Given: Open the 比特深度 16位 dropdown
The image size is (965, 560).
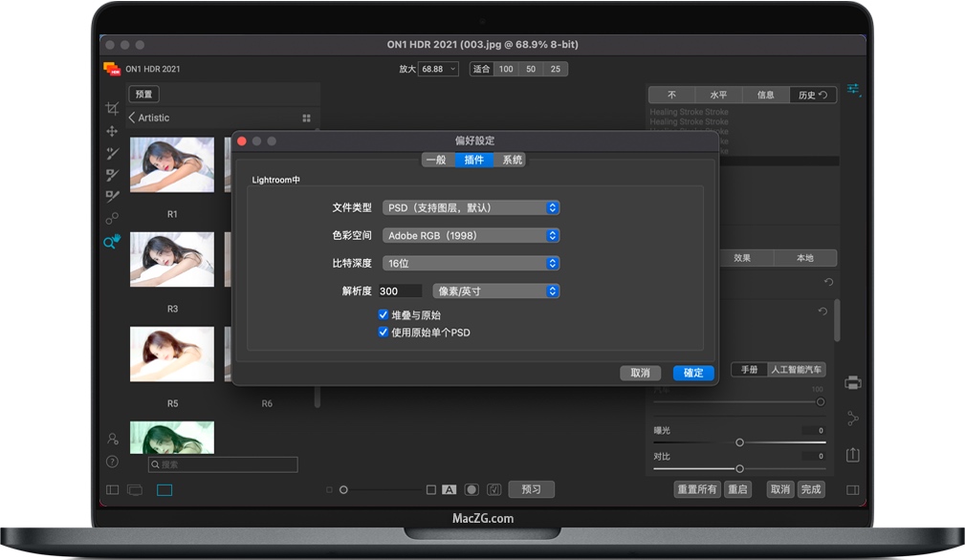Looking at the screenshot, I should tap(471, 263).
